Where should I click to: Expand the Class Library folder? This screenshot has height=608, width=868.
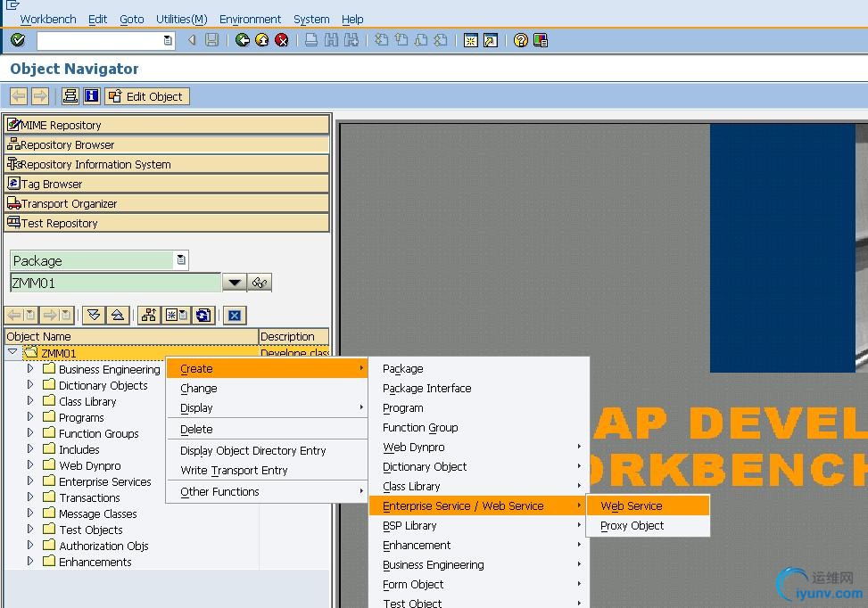(x=30, y=400)
